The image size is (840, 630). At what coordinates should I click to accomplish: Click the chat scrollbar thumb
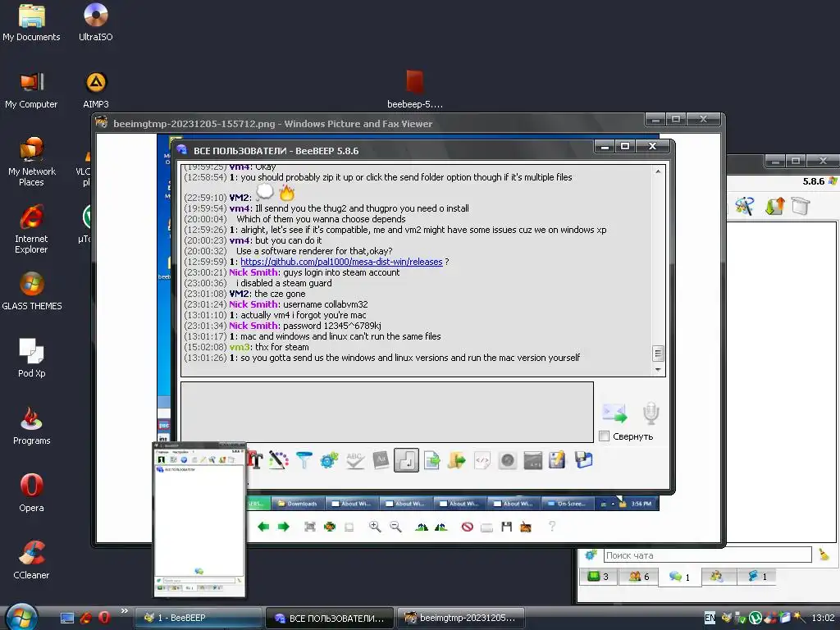(658, 354)
